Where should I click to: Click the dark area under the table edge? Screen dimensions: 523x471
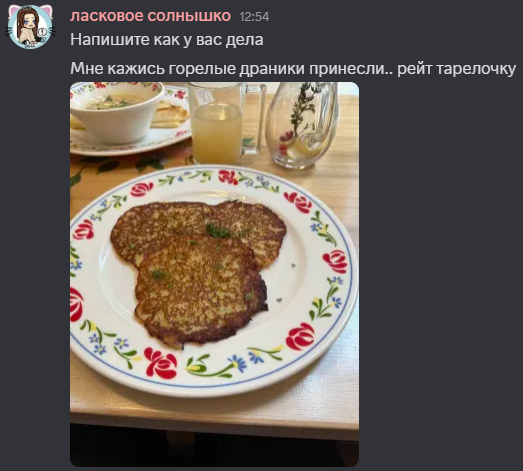214,447
